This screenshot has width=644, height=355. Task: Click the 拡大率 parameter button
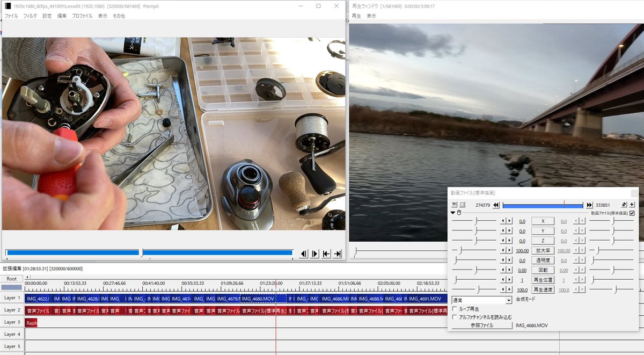(x=543, y=250)
